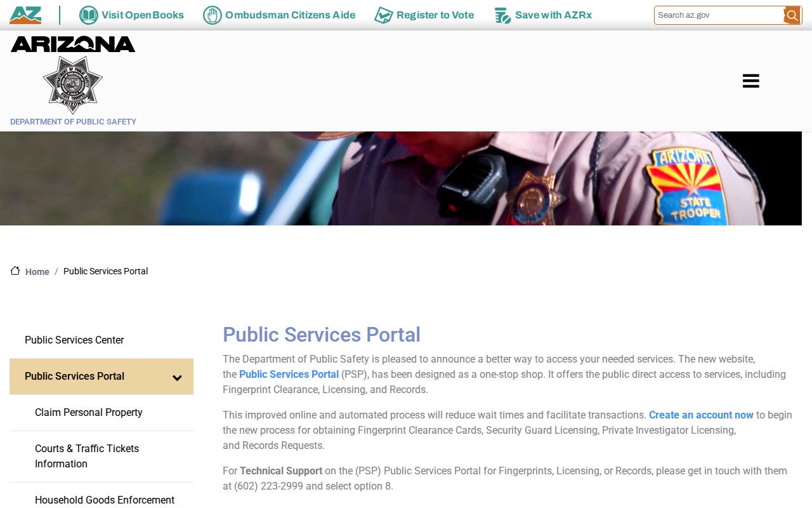This screenshot has height=508, width=812.
Task: Open Visit OpenBooks link
Action: pos(143,15)
